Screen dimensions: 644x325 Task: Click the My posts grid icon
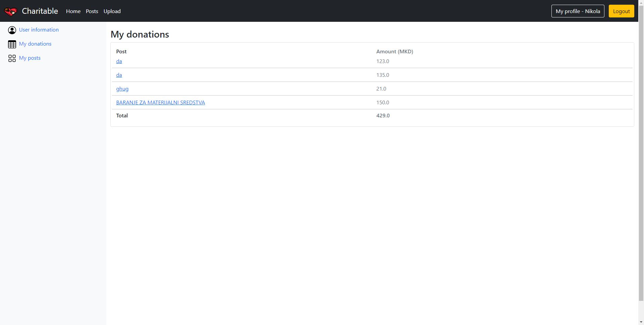point(12,58)
